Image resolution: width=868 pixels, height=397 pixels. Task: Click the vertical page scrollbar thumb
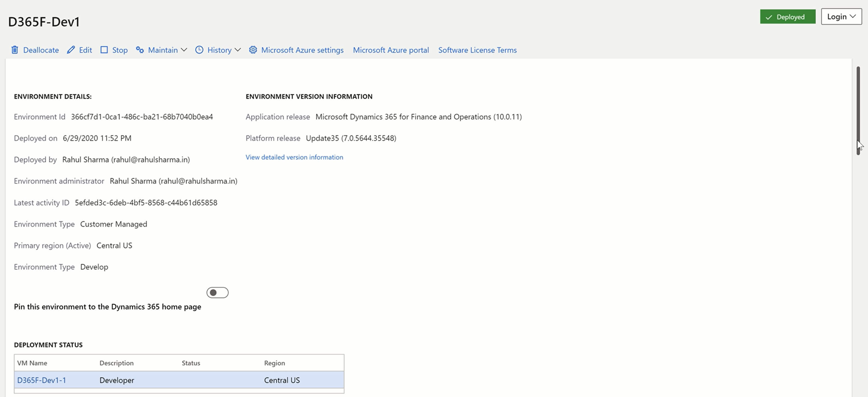point(858,111)
